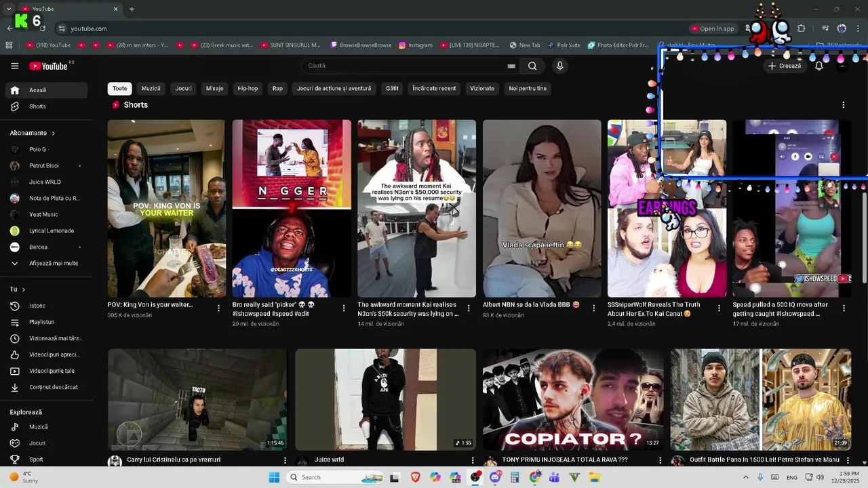Open the on-screen keyboard icon in search box
The width and height of the screenshot is (868, 488).
click(x=511, y=66)
